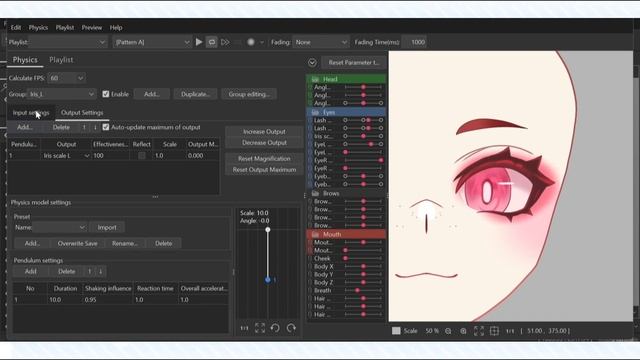This screenshot has width=640, height=360.
Task: Select the Output Settings tab
Action: (82, 113)
